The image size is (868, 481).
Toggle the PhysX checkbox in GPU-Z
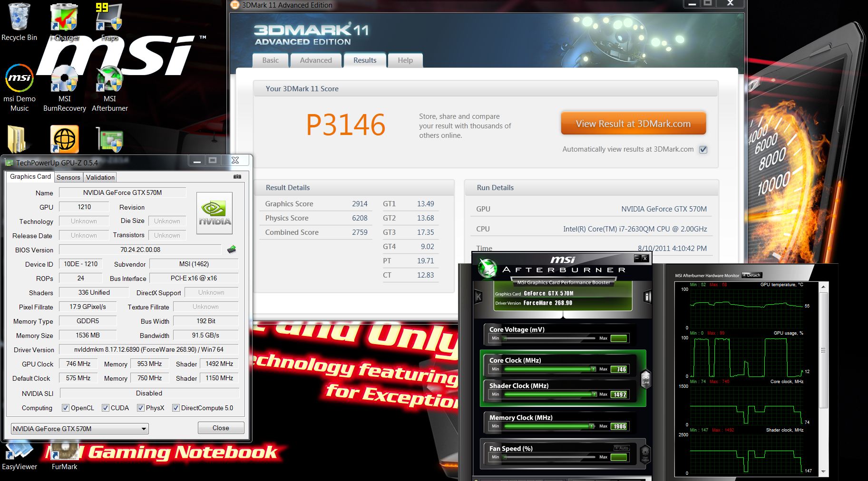[141, 408]
